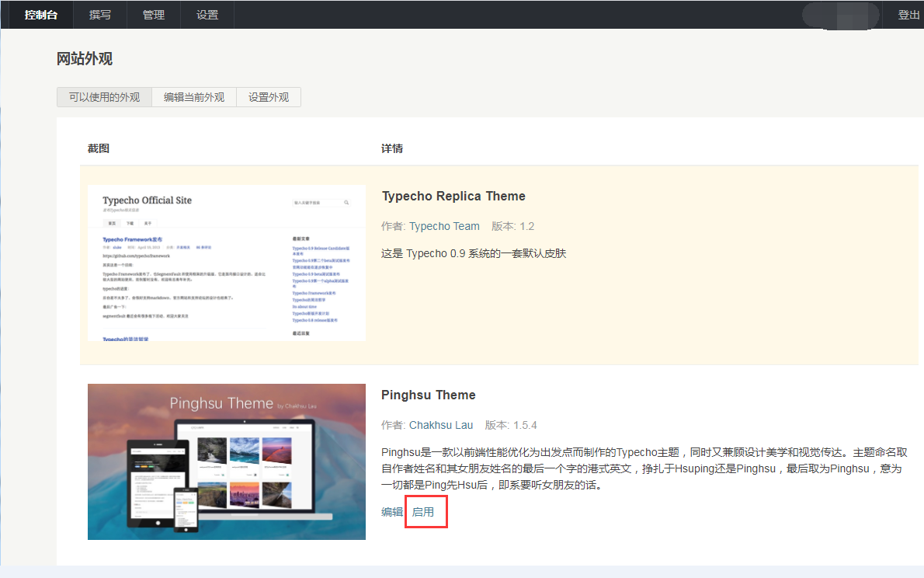
Task: Click 编辑 under Pinghsu Theme
Action: pos(392,512)
